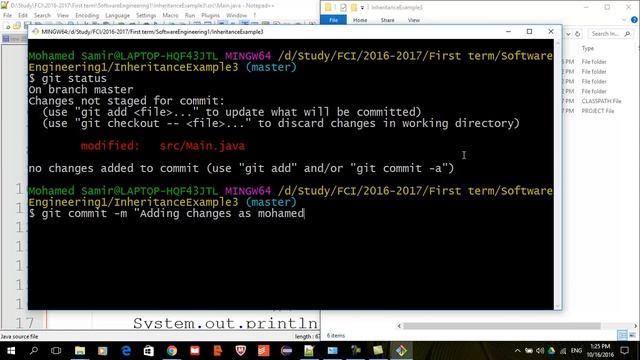Open Notepad++ Run menu
640x360 pixels.
tap(190, 15)
